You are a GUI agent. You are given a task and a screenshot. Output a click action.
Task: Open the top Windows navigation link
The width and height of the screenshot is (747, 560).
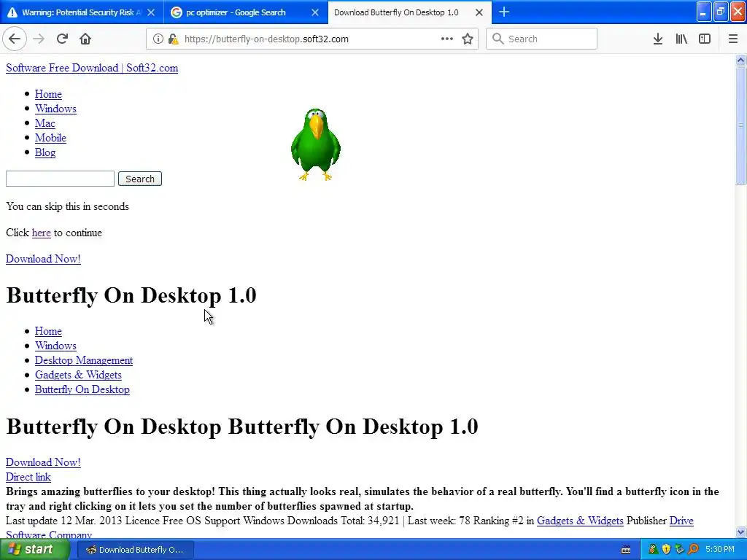pos(55,109)
